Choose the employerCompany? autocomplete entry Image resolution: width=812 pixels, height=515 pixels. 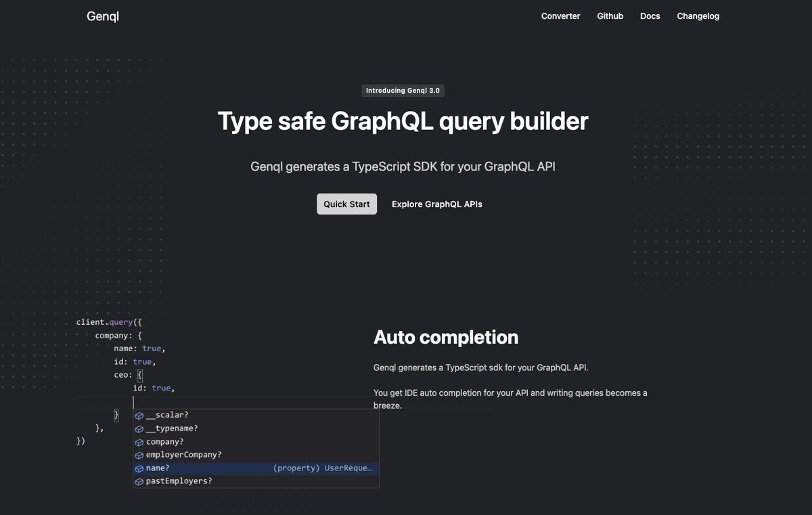(184, 455)
